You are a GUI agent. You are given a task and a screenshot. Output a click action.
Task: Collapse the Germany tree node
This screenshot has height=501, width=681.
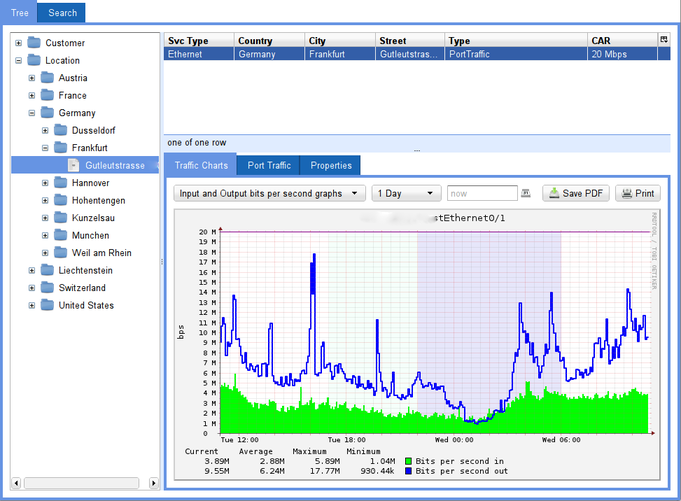point(32,113)
